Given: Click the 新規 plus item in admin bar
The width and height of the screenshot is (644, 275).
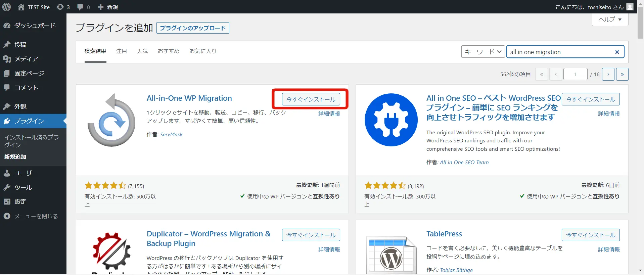Looking at the screenshot, I should [108, 7].
